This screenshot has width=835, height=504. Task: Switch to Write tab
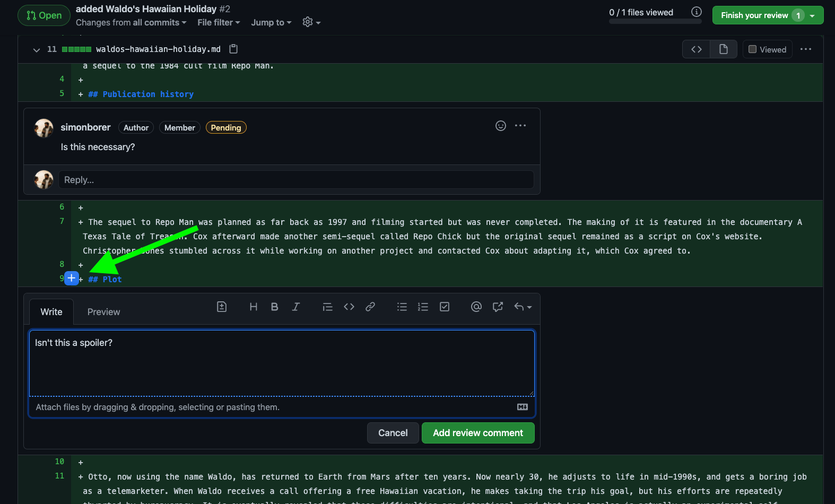tap(51, 312)
